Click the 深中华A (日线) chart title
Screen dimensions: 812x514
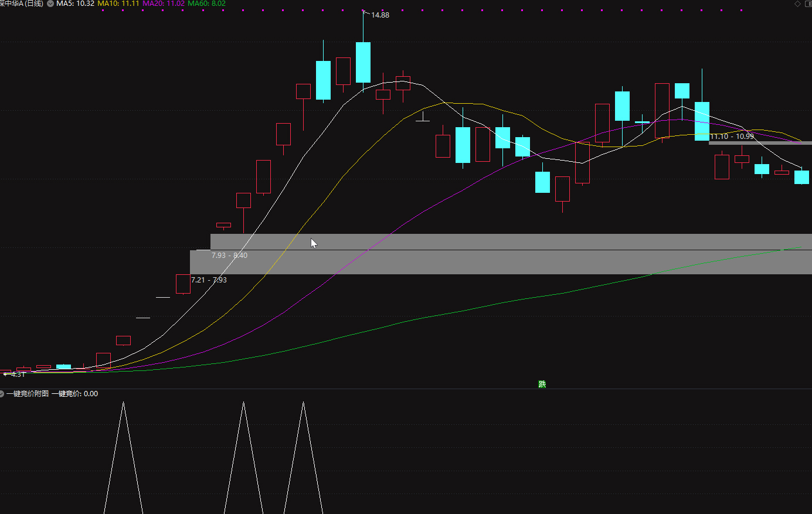[22, 4]
